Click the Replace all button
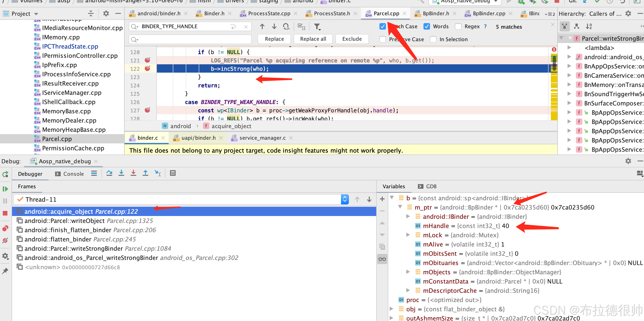 (313, 39)
